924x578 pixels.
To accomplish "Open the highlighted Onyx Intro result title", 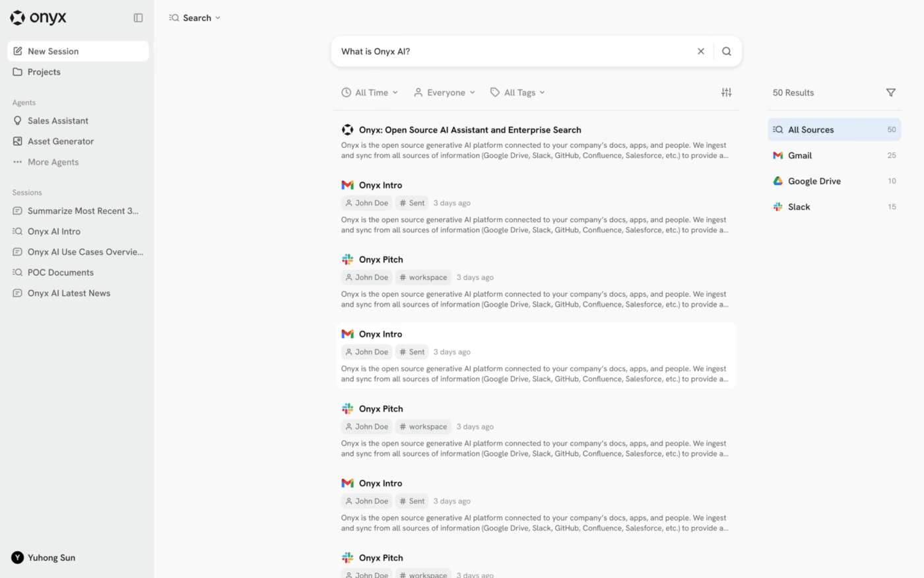I will [381, 334].
